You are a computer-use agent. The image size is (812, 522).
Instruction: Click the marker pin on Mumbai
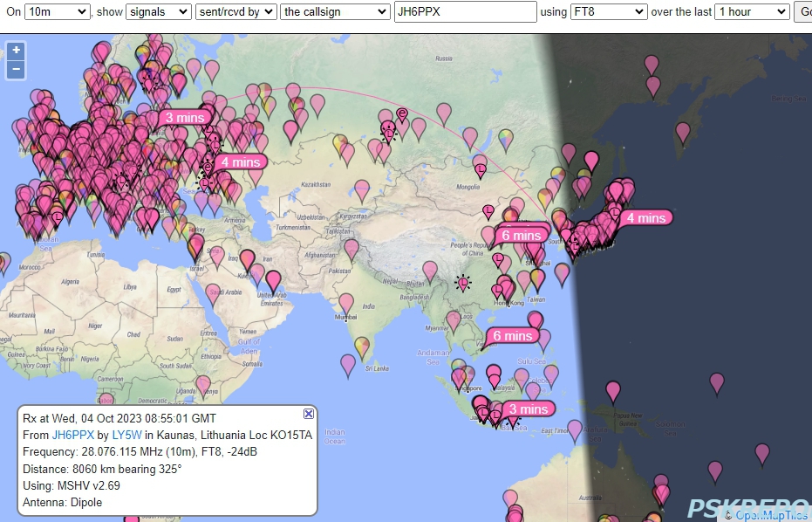point(346,304)
